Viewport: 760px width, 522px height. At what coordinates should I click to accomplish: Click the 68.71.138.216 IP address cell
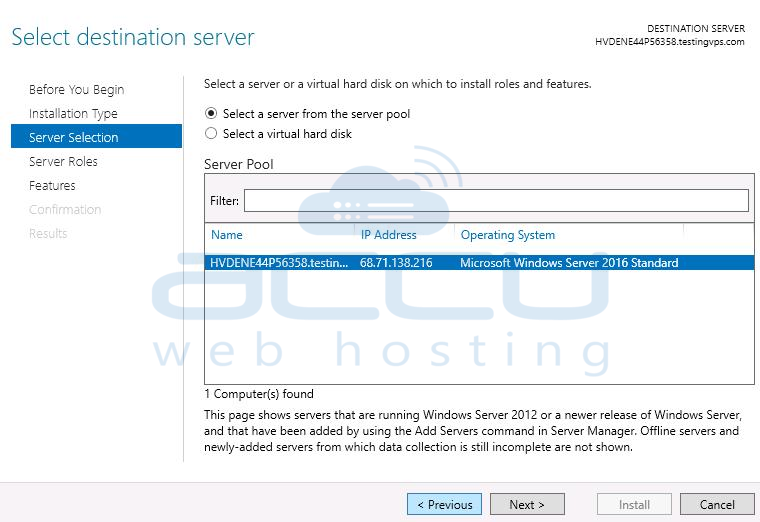tap(396, 263)
